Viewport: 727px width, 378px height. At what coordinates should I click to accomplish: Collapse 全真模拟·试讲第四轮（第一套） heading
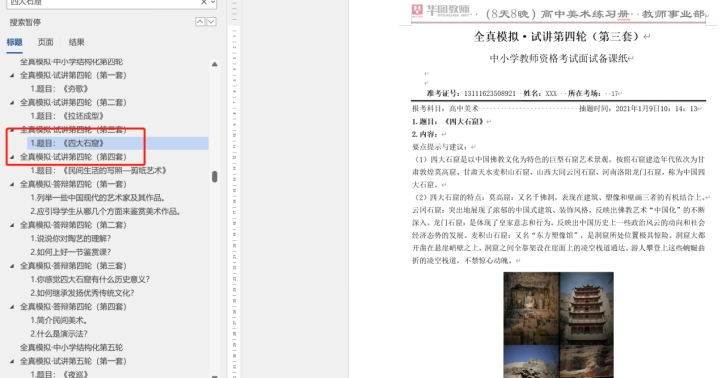[12, 75]
